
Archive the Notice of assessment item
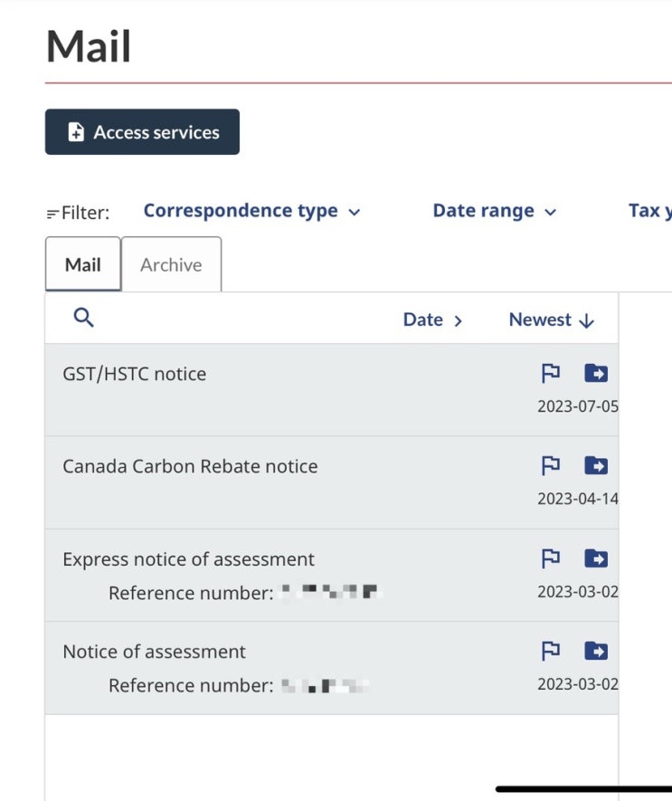(596, 651)
